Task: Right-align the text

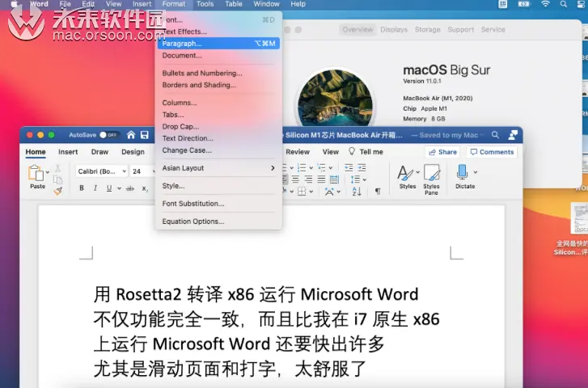Action: click(x=308, y=179)
